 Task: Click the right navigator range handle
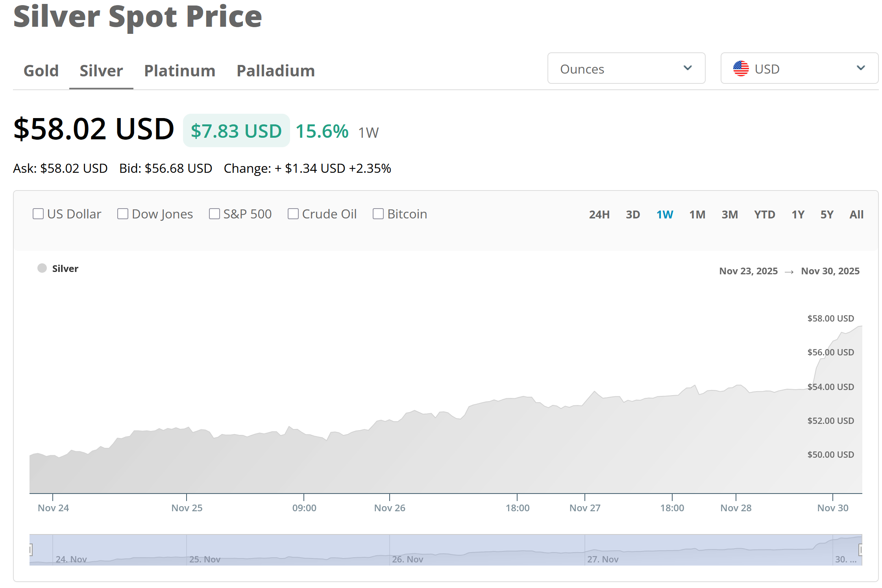click(860, 549)
